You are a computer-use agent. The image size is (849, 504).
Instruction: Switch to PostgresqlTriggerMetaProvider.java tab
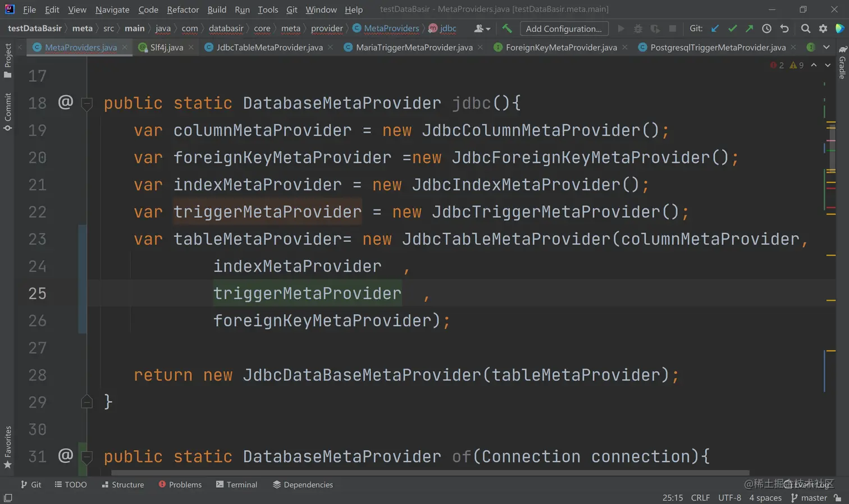[718, 47]
